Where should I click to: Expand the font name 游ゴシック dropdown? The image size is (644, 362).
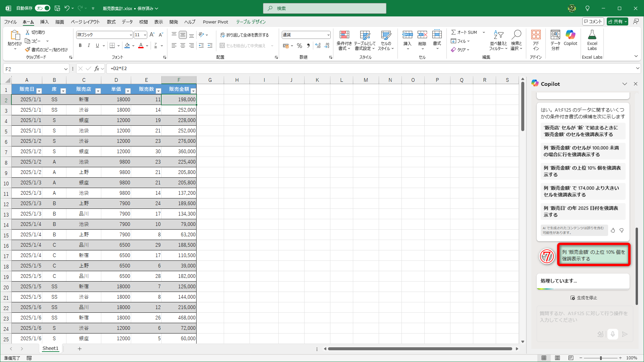[130, 35]
